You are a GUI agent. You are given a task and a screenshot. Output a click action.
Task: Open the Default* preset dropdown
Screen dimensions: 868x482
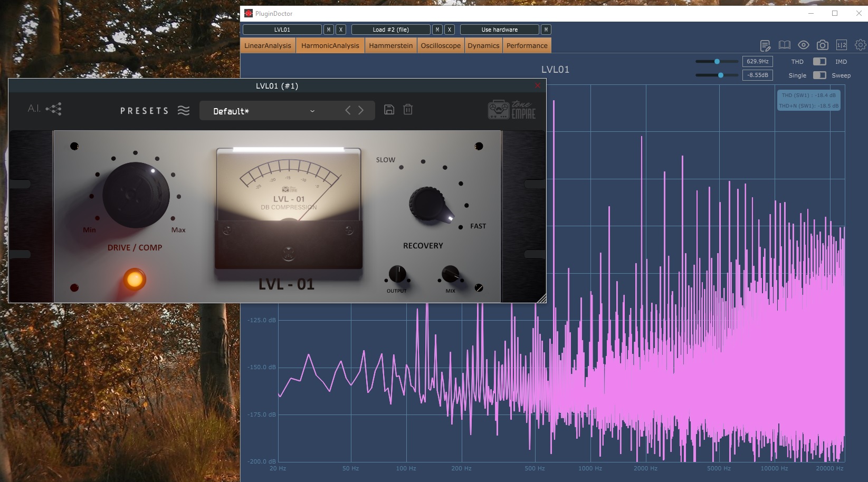tap(264, 111)
